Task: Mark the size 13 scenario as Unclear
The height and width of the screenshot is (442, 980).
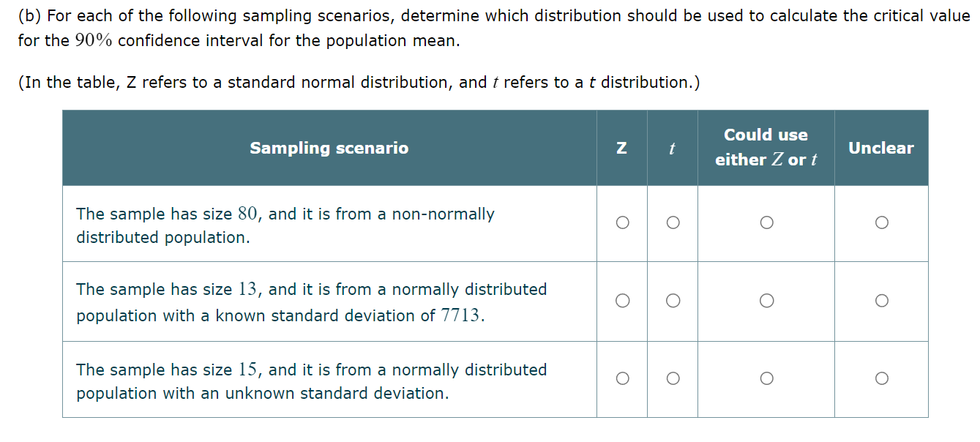Action: [x=882, y=300]
